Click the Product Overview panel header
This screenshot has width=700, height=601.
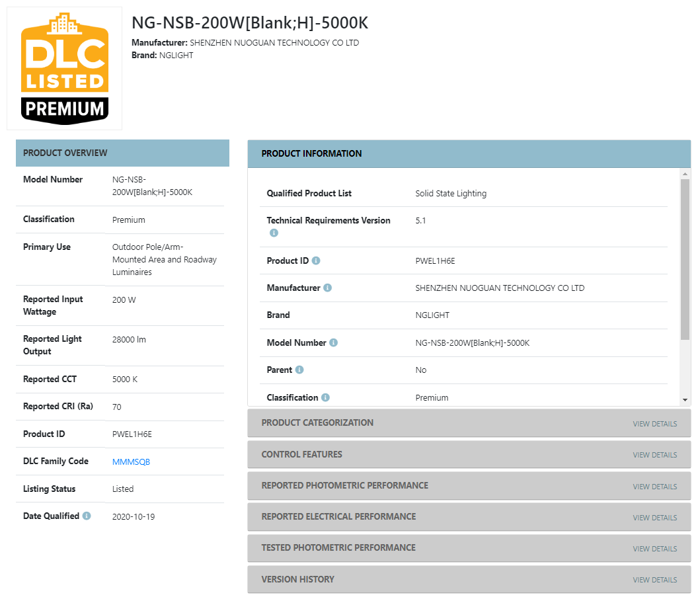[122, 153]
